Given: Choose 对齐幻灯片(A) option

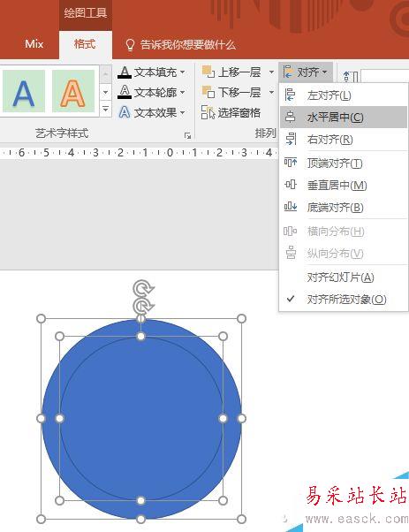Looking at the screenshot, I should click(344, 277).
